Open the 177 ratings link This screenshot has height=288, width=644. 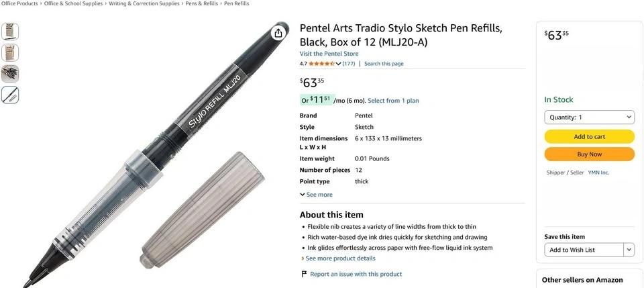coord(349,64)
